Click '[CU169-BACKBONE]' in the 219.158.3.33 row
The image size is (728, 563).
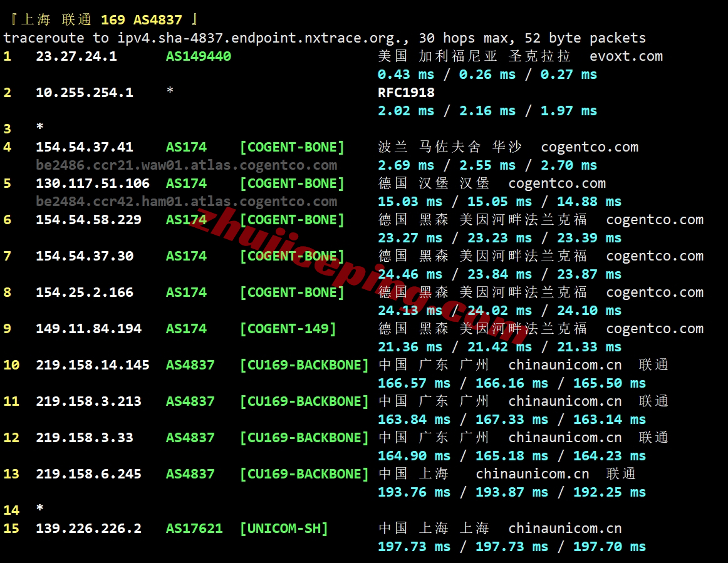pos(304,438)
